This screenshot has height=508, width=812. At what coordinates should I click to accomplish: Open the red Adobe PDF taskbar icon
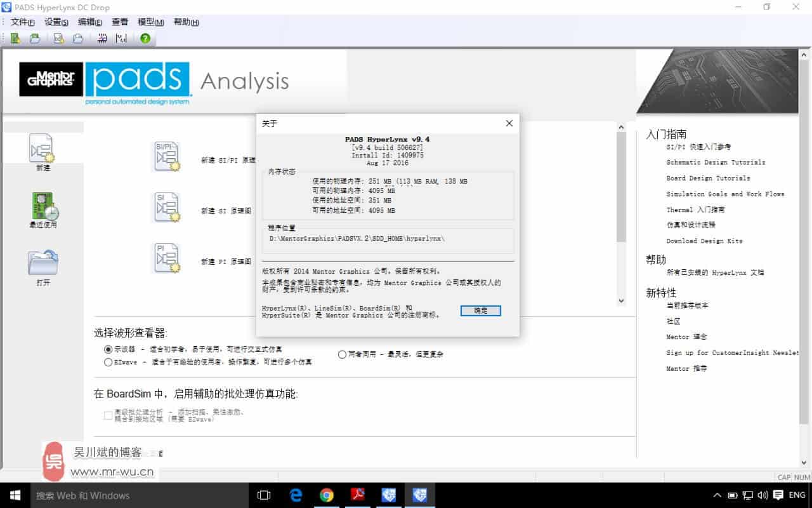coord(358,495)
